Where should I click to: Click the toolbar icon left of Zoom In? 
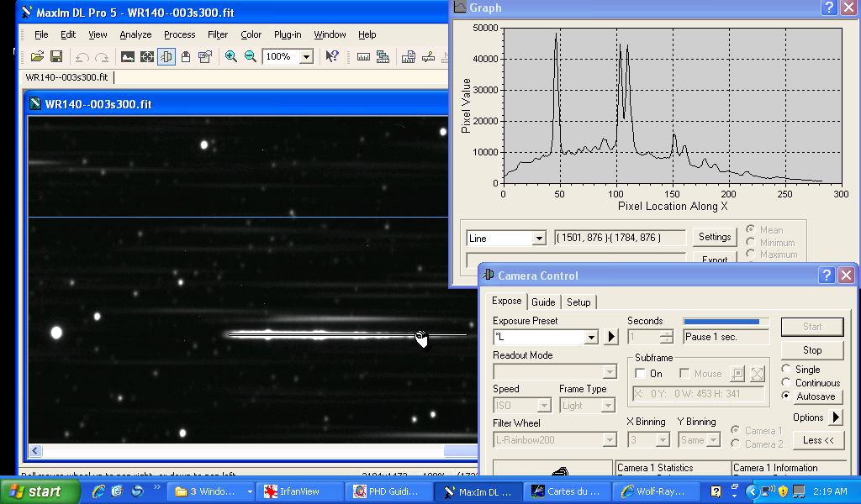point(205,56)
